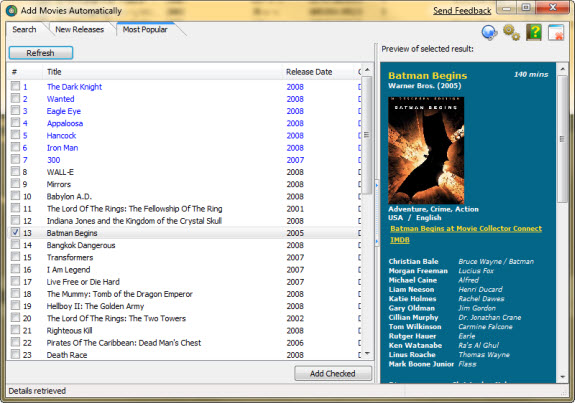Uncheck the Batman Begins checkbox
This screenshot has width=575, height=403.
(x=15, y=232)
